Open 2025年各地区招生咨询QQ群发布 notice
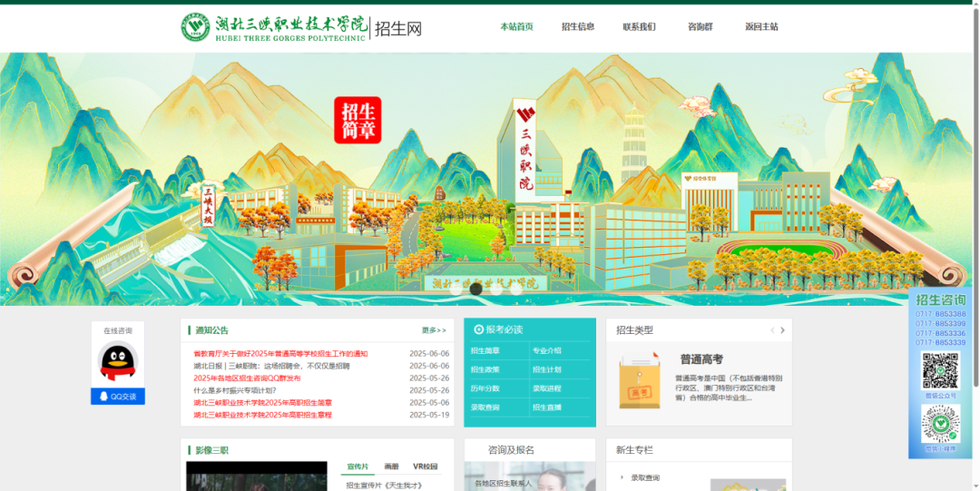This screenshot has height=491, width=980. pos(247,378)
